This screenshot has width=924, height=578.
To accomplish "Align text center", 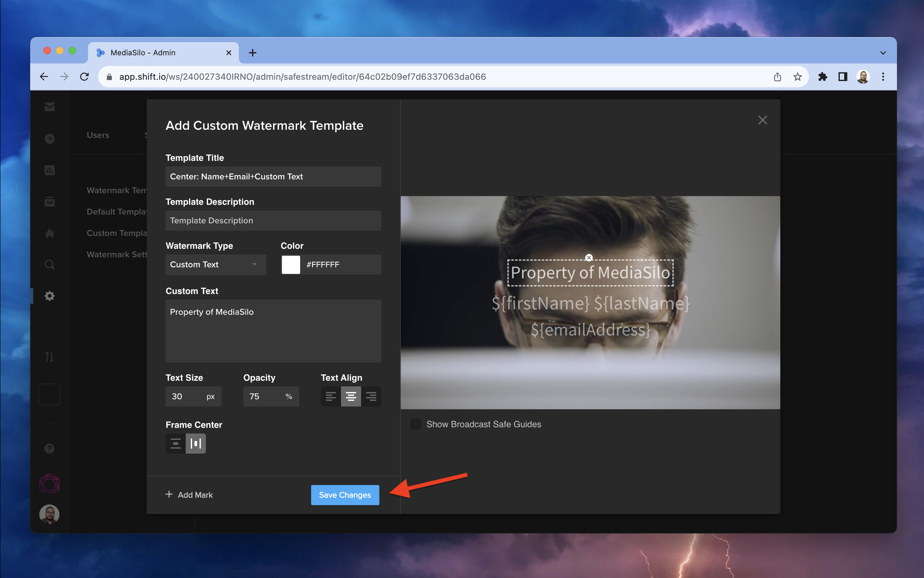I will (351, 396).
